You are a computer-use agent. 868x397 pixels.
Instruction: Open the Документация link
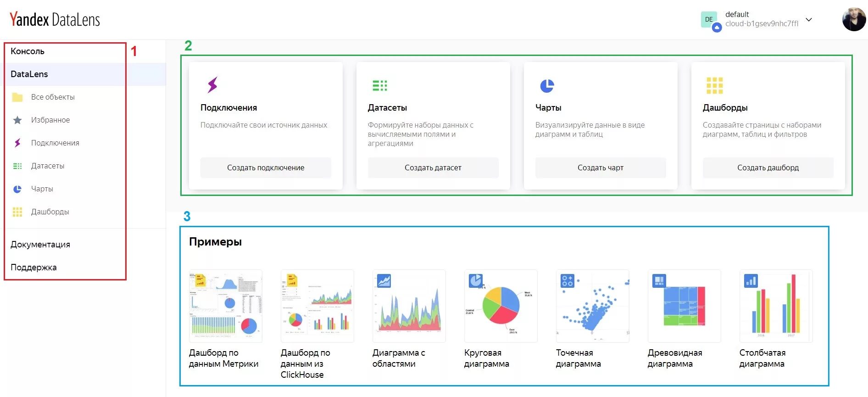coord(40,244)
